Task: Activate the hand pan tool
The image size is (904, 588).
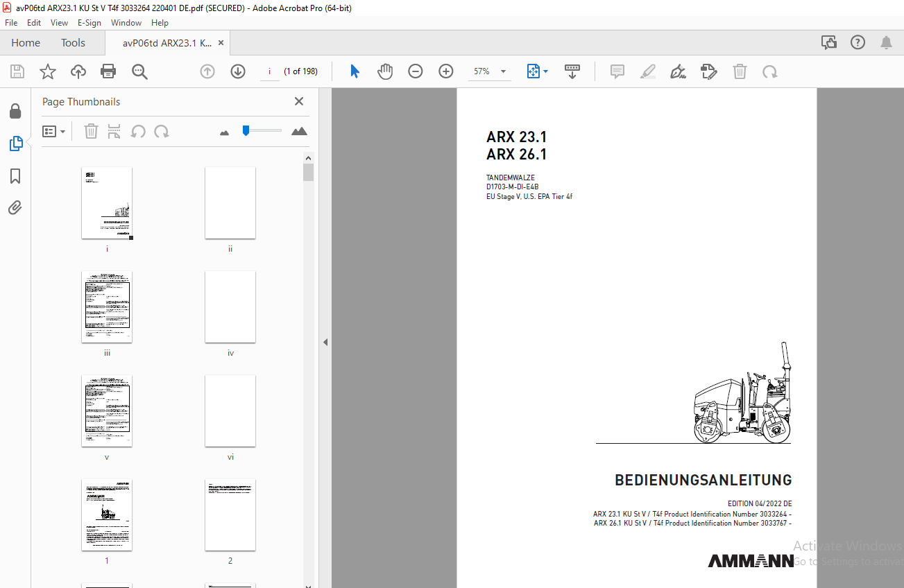Action: coord(385,71)
